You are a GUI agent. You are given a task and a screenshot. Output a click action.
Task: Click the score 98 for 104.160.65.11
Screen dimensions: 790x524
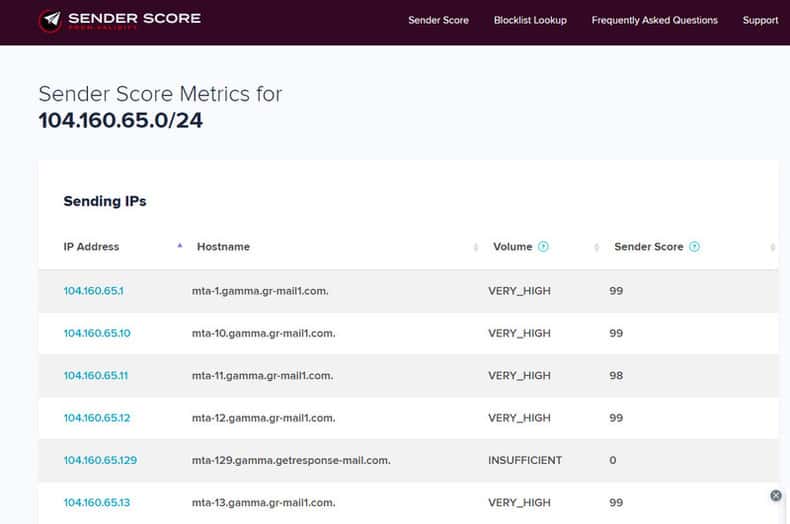click(x=616, y=375)
